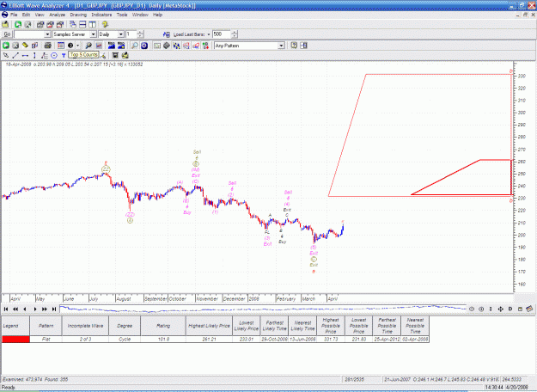
Task: Click the printer icon
Action: click(x=47, y=46)
